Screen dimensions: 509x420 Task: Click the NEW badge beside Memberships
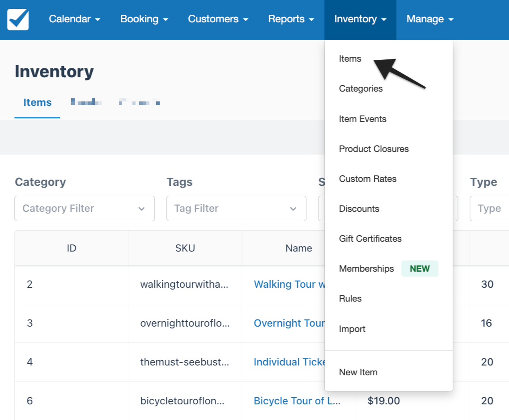[420, 269]
